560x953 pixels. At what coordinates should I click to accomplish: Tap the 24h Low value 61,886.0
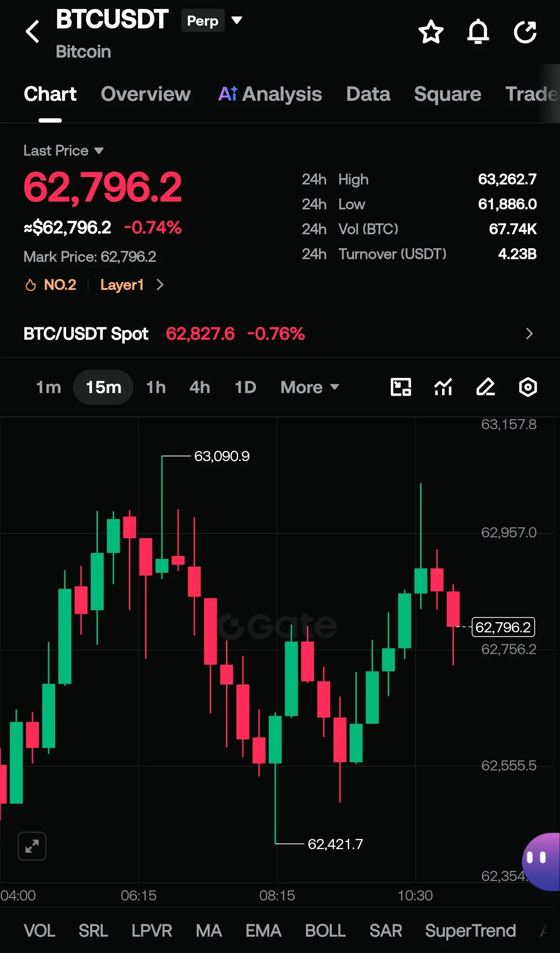tap(507, 204)
